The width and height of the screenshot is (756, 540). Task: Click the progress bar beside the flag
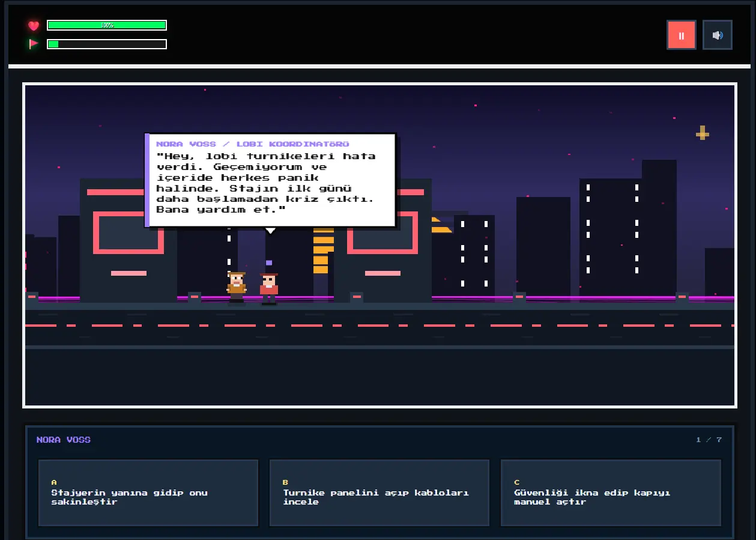107,44
